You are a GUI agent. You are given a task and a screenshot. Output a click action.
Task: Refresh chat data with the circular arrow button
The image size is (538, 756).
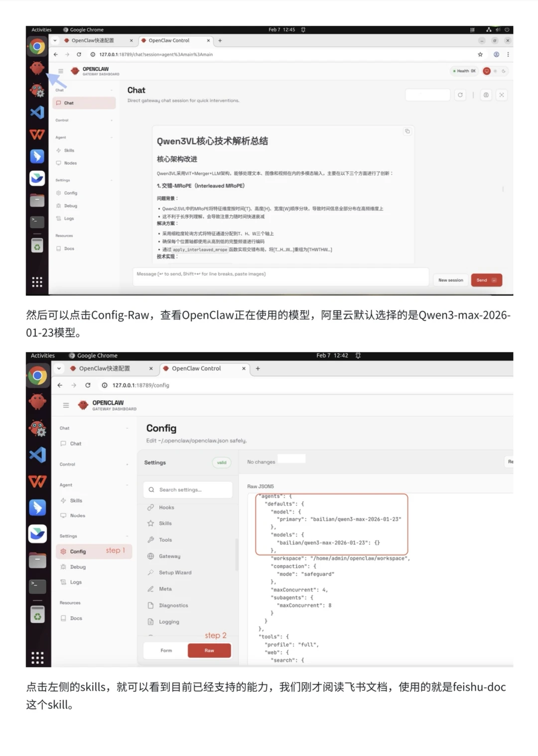click(x=460, y=95)
